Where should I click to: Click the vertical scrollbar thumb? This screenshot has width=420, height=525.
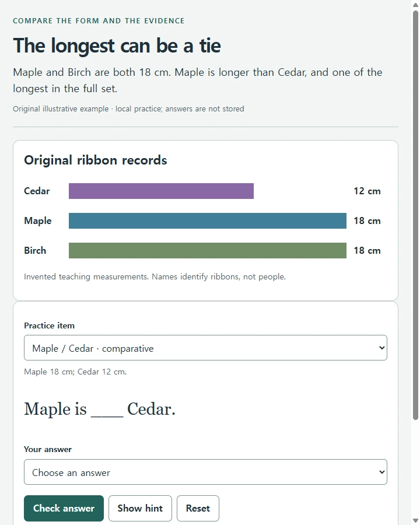[x=415, y=215]
